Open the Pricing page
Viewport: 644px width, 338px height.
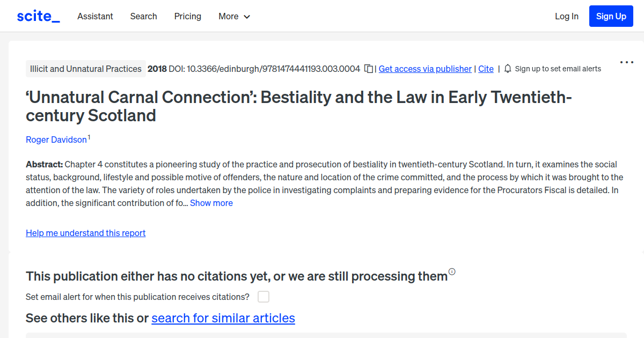(187, 17)
